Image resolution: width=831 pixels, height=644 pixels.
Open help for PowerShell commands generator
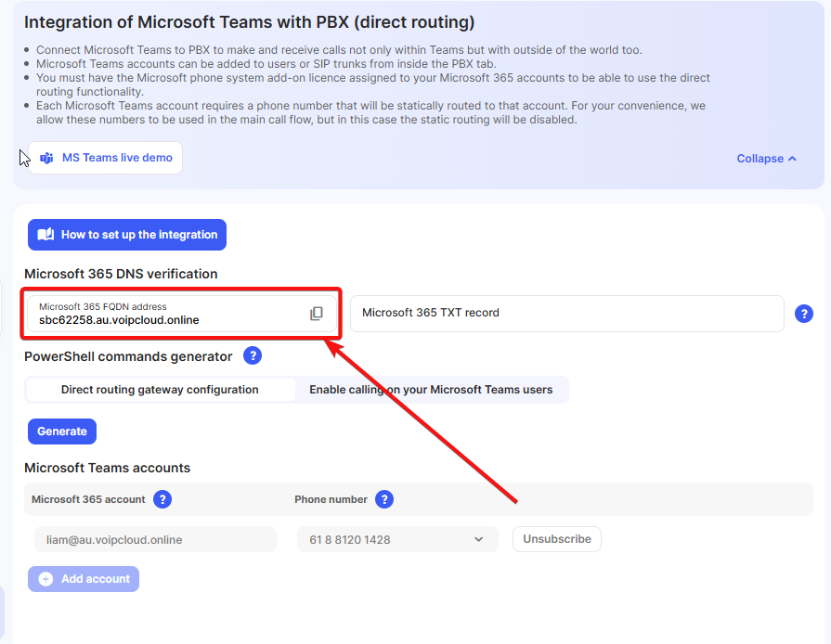pyautogui.click(x=253, y=356)
